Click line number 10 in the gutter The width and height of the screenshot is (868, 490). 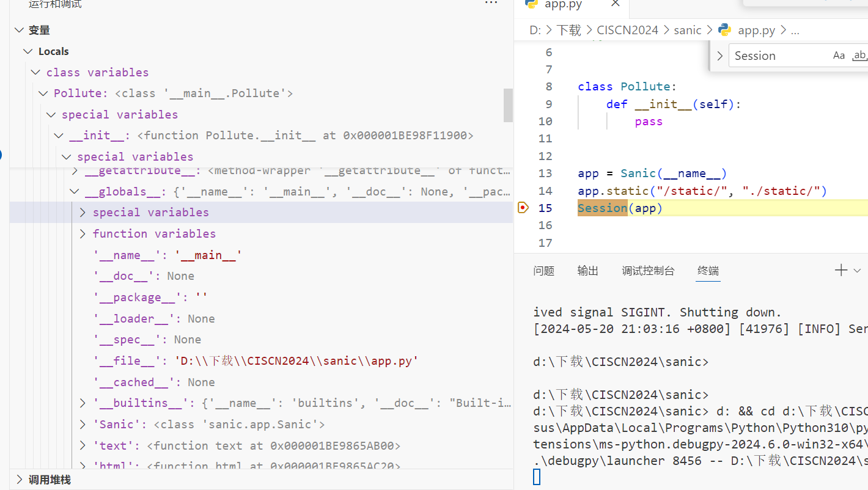click(545, 122)
